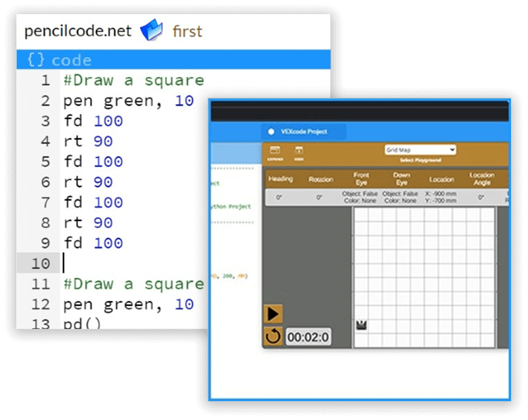Click the robot icon on the grid
The width and height of the screenshot is (528, 420).
[361, 325]
